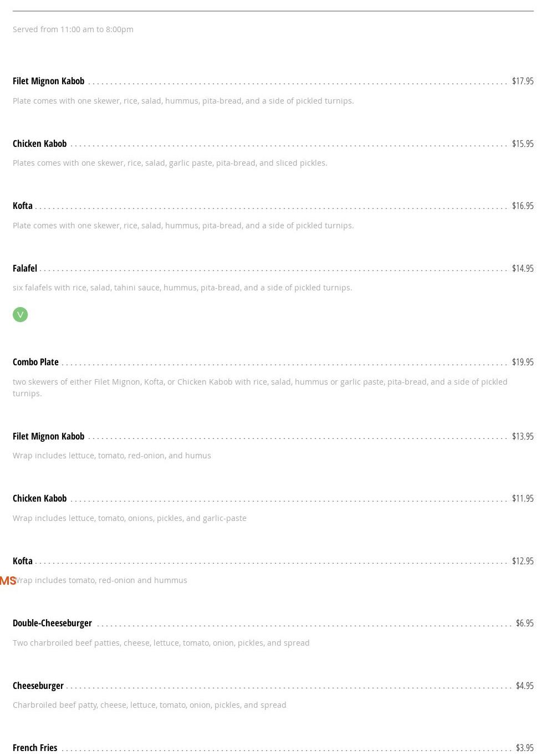Select the $13.95 Filet Mignon Kabob

pyautogui.click(x=48, y=436)
